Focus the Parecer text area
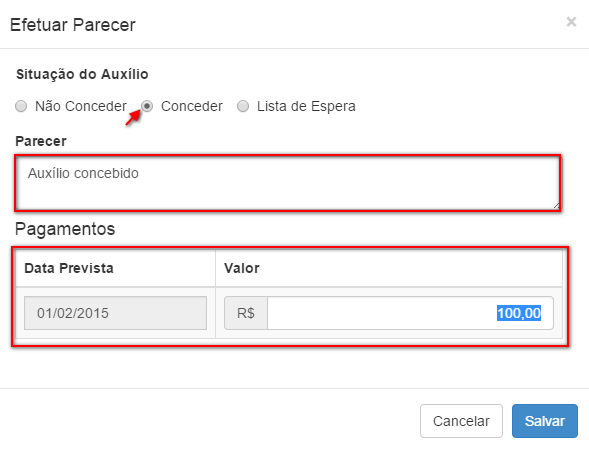Viewport: 589px width, 450px height. (288, 183)
